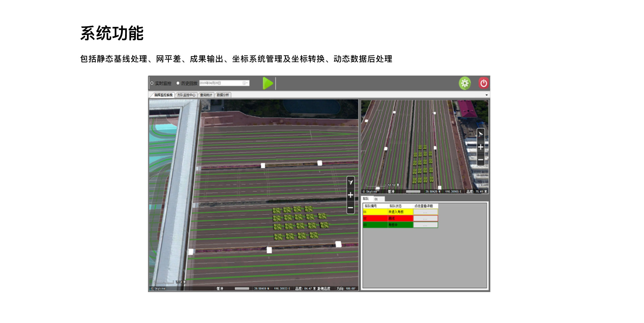Click the details button in red row 02
644x323 pixels.
425,219
